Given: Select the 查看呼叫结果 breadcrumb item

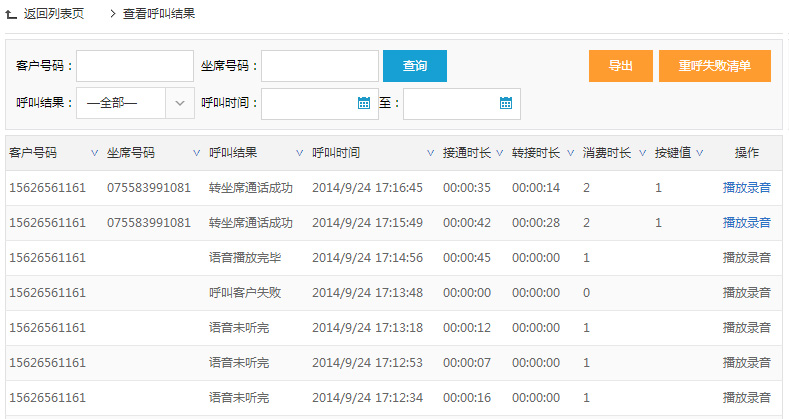Looking at the screenshot, I should coord(159,15).
